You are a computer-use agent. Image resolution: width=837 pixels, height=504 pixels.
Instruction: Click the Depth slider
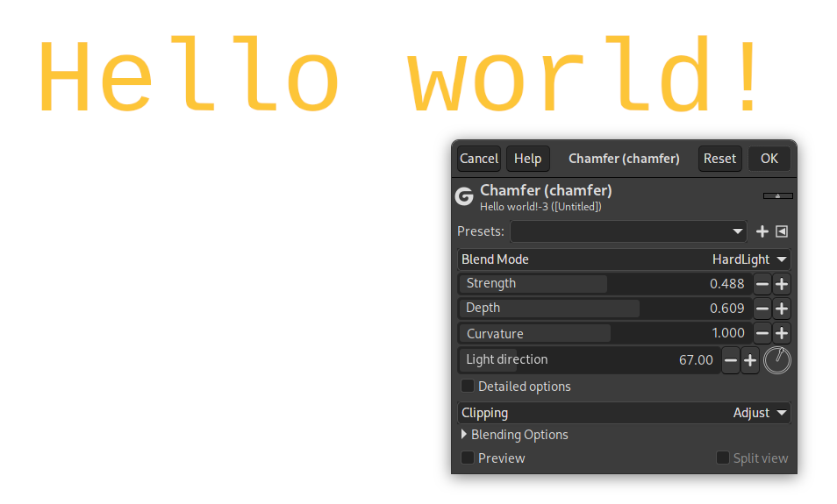(x=604, y=309)
